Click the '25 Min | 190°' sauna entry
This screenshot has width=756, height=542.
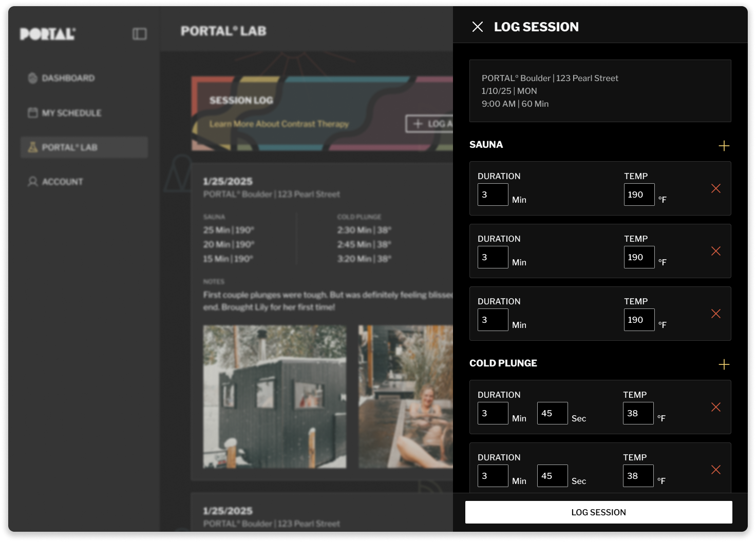click(x=229, y=230)
